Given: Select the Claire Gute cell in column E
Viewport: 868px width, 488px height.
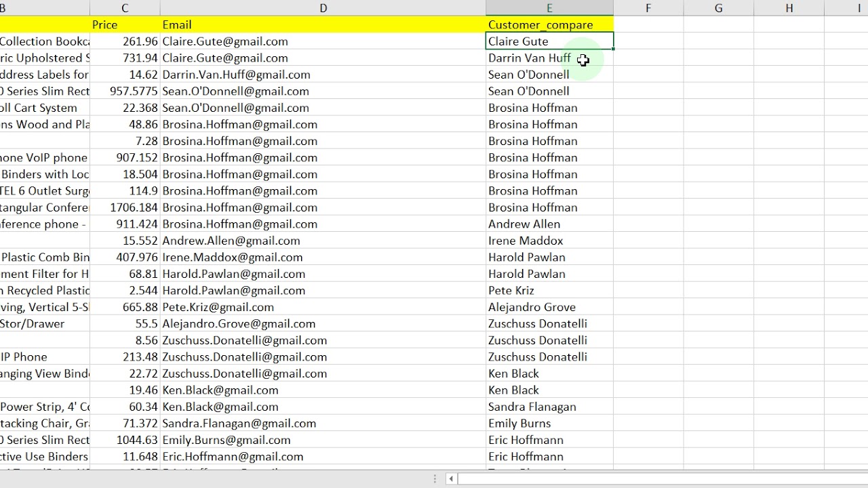Looking at the screenshot, I should point(549,41).
